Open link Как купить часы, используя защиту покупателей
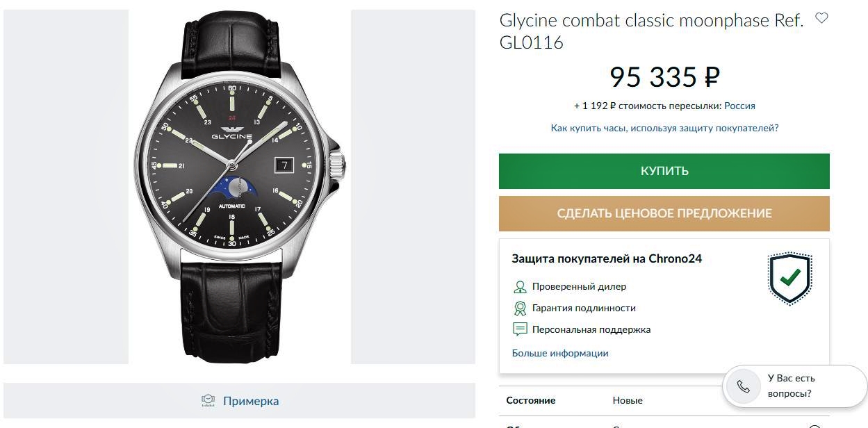 coord(664,128)
